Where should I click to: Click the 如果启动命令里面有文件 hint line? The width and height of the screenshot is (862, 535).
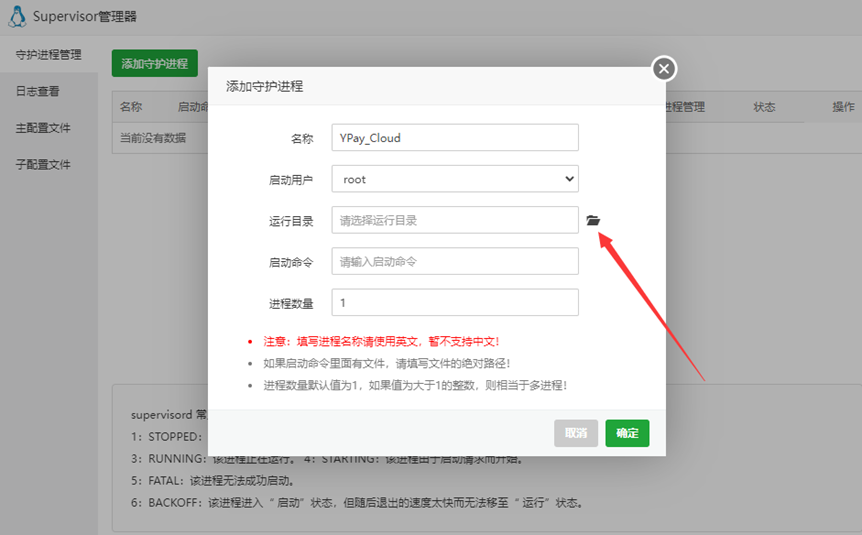tap(386, 363)
